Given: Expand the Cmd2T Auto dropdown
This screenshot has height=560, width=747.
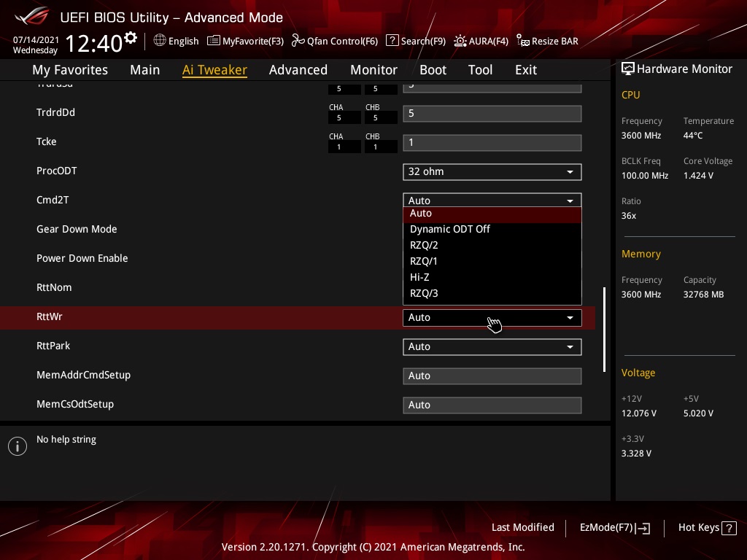Looking at the screenshot, I should click(x=492, y=200).
